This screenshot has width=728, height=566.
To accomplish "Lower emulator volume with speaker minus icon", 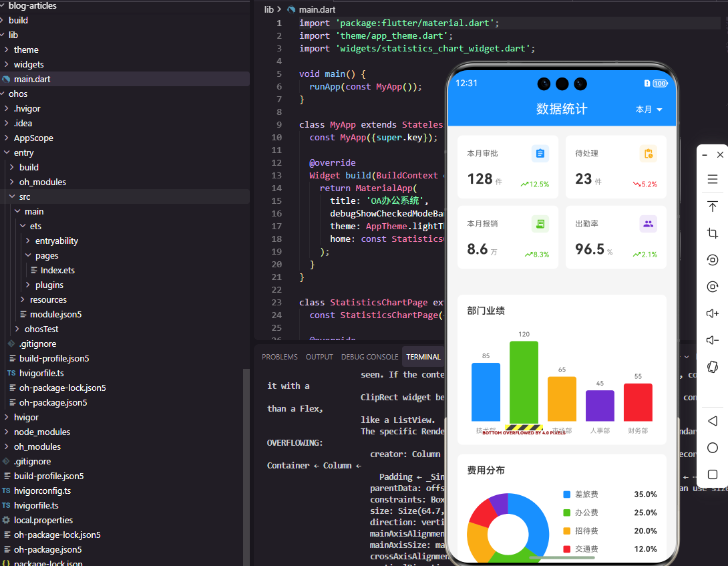I will pos(712,340).
